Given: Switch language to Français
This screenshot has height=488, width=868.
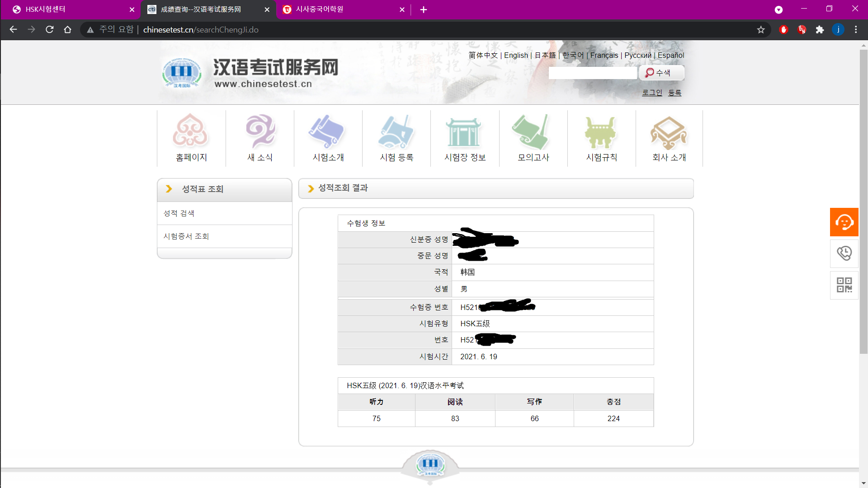Looking at the screenshot, I should tap(604, 55).
